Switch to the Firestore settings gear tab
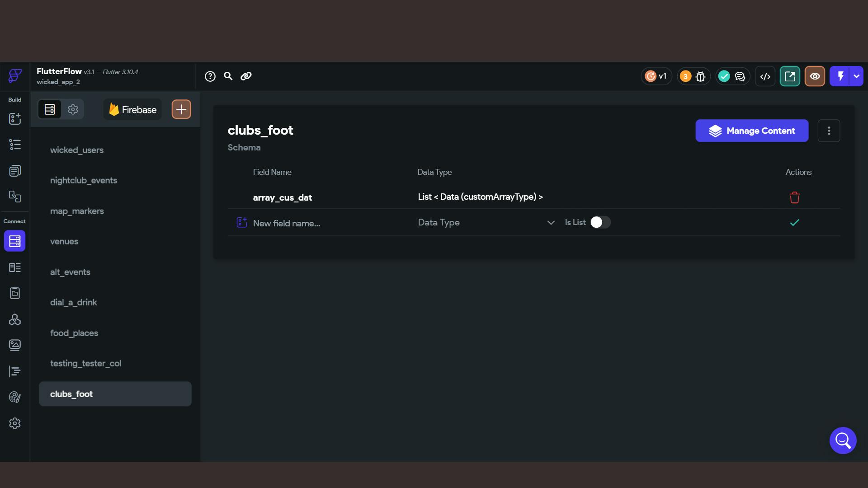The width and height of the screenshot is (868, 488). click(x=73, y=109)
